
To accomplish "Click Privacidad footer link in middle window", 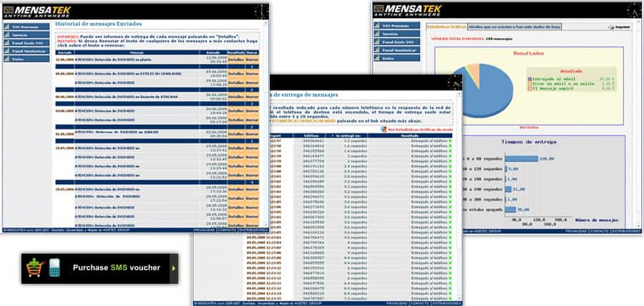I will 396,304.
